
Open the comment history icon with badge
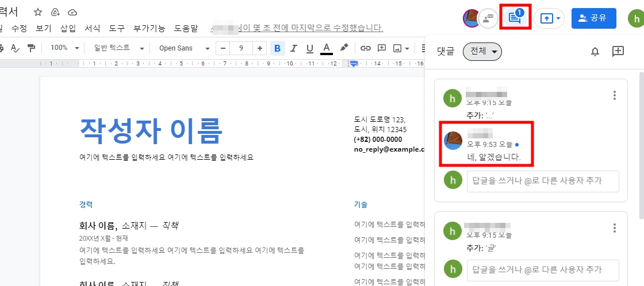pyautogui.click(x=515, y=17)
